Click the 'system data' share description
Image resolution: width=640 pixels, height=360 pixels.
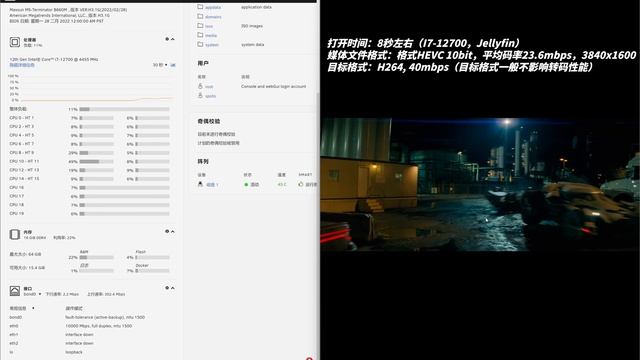pyautogui.click(x=253, y=44)
